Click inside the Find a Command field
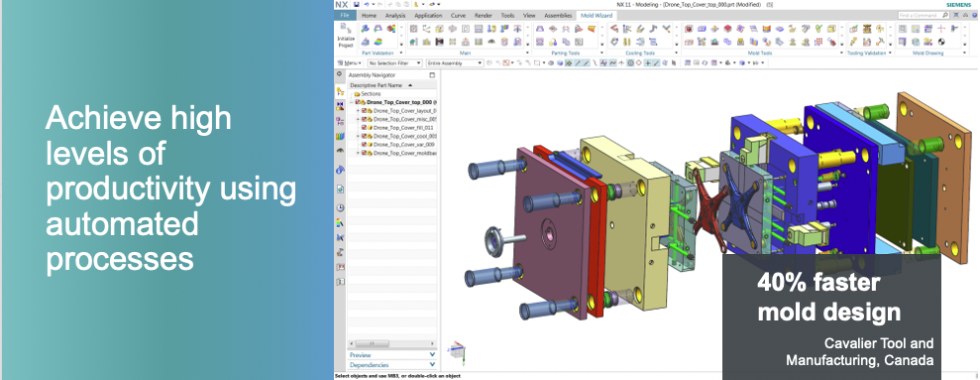 919,15
